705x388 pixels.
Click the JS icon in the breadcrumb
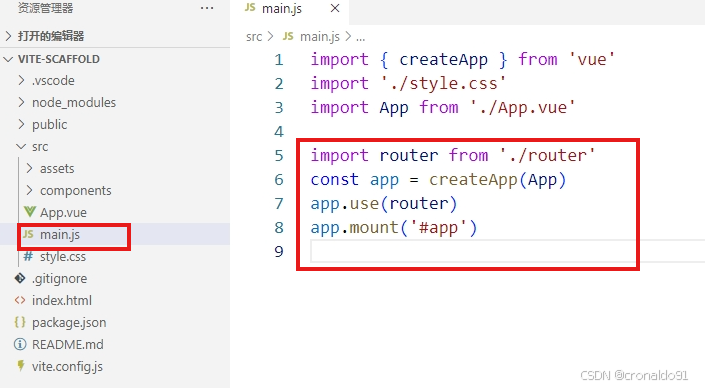click(288, 36)
